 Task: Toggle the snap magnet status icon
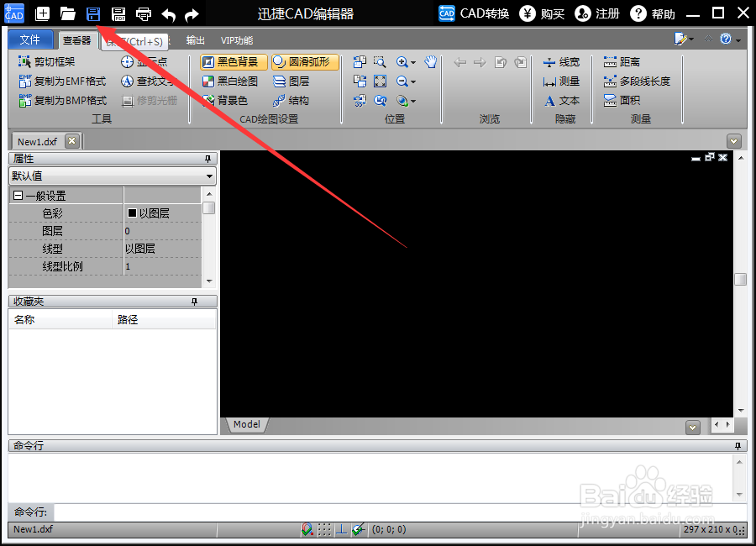click(x=307, y=529)
